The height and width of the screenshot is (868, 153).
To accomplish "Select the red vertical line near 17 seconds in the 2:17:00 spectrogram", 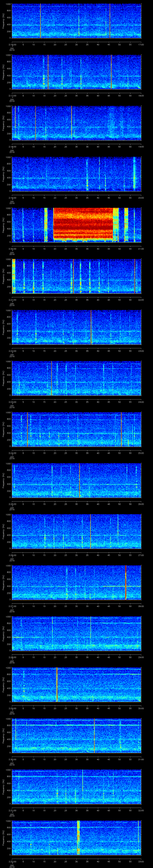I will [x=48, y=72].
